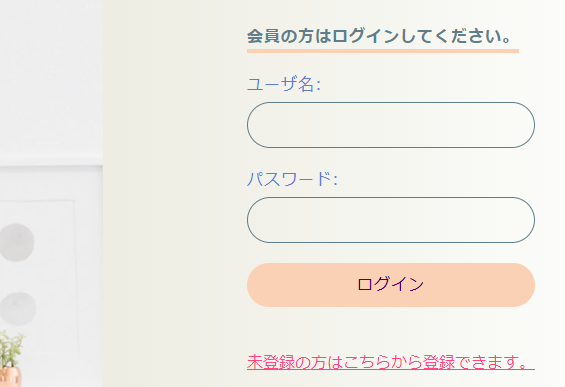Focus the パスワード input field

click(391, 220)
